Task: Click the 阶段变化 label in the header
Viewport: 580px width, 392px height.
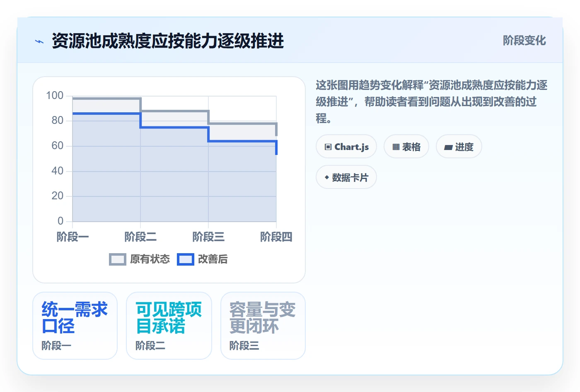Action: point(524,41)
